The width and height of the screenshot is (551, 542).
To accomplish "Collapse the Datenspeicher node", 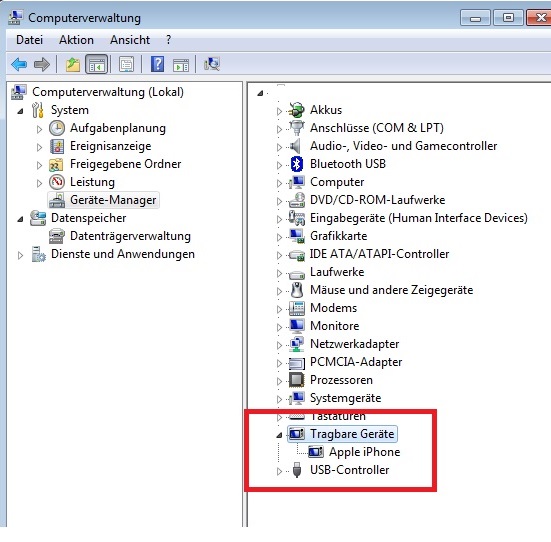I will 20,219.
